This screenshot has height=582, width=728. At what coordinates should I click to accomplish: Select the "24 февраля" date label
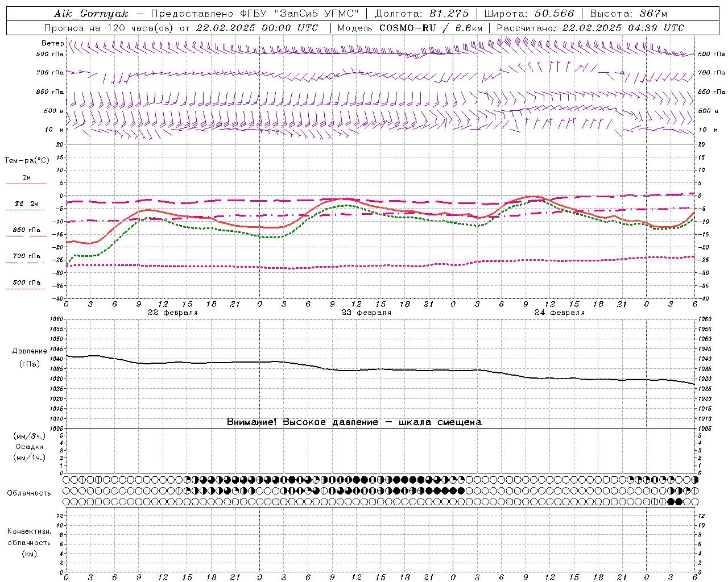click(x=560, y=313)
